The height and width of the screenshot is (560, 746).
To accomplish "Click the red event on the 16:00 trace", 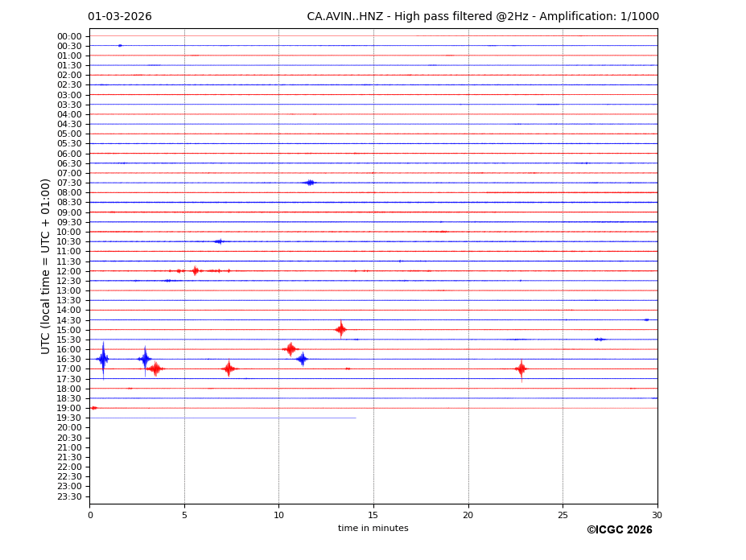I will [x=291, y=348].
